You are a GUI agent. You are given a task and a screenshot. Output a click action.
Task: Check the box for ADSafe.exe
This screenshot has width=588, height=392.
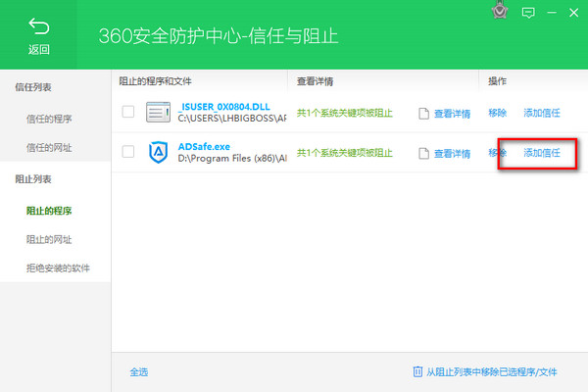[x=128, y=152]
